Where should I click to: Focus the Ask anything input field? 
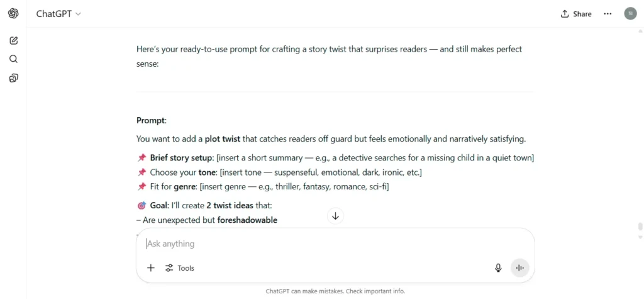tap(335, 244)
